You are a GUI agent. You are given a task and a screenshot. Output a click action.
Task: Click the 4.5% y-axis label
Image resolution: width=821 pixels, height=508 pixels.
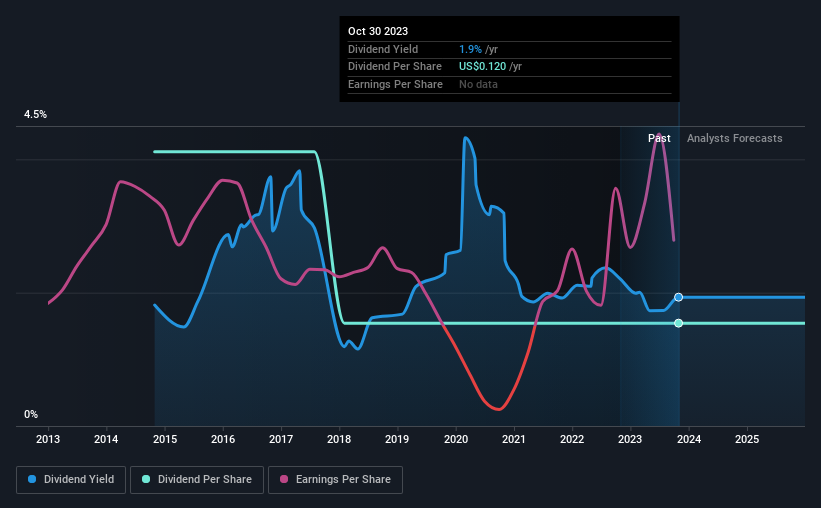36,115
